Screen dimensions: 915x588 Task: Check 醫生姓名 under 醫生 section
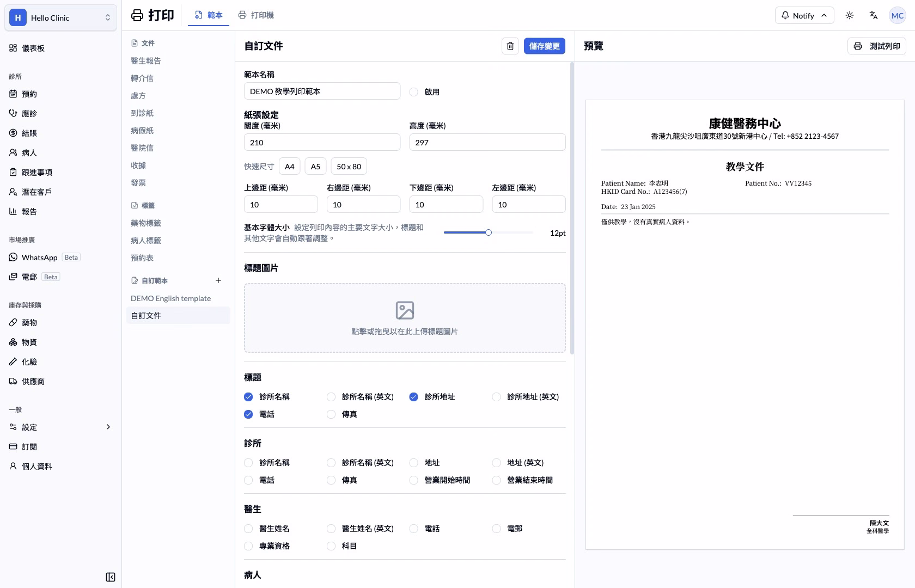[x=248, y=529]
